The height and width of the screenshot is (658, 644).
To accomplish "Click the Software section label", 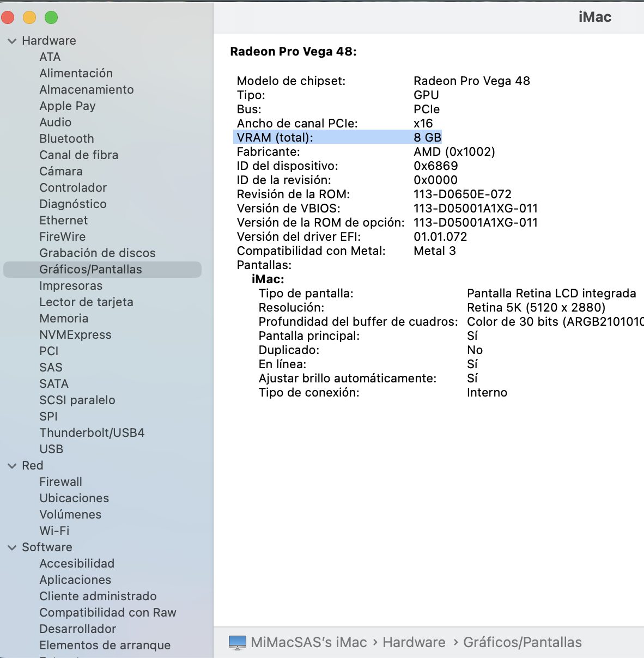I will click(x=47, y=547).
